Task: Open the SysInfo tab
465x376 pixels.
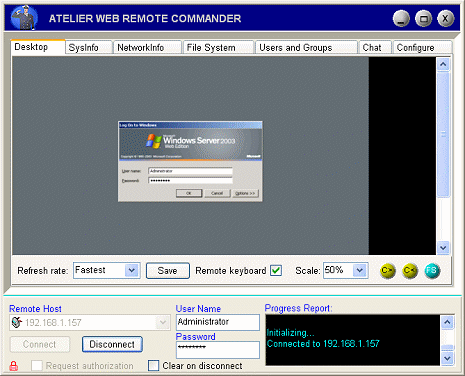Action: click(x=88, y=48)
